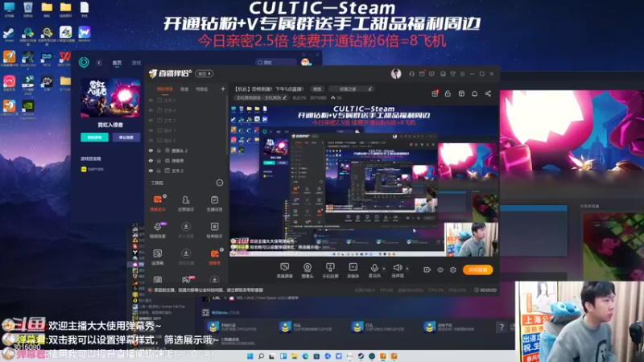Open the notification bell icon

tap(474, 93)
